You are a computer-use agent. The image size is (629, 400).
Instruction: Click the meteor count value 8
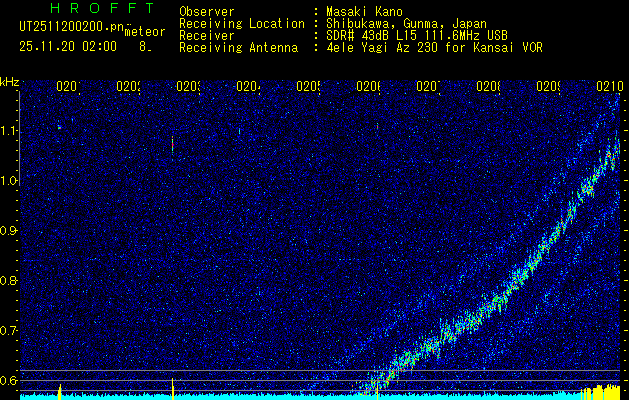144,47
